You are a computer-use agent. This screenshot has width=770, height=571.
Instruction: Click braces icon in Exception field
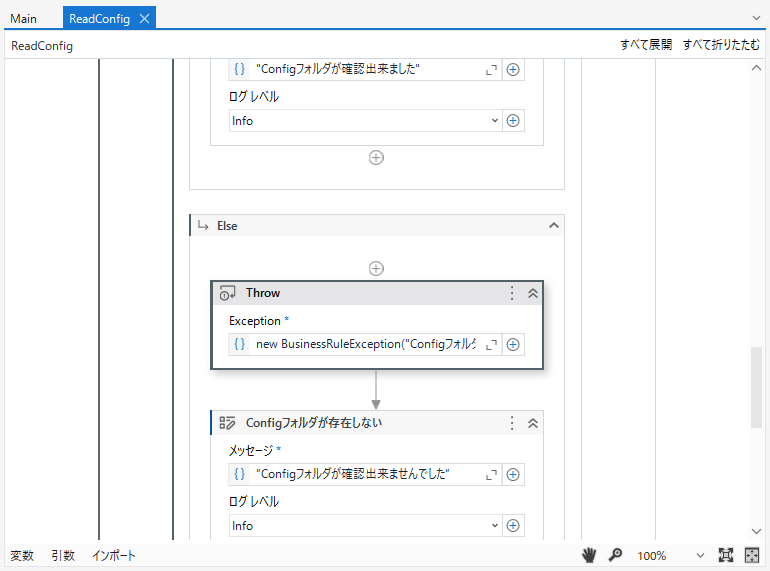(239, 344)
